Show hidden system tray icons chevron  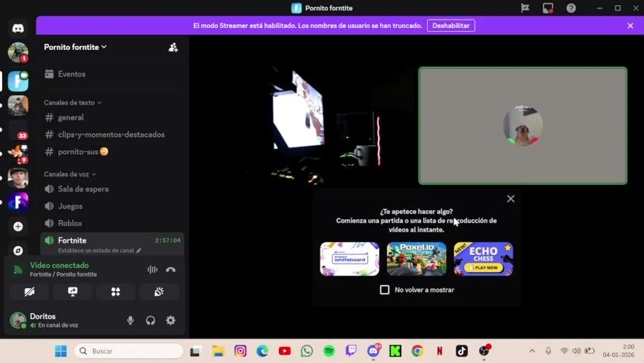[532, 351]
